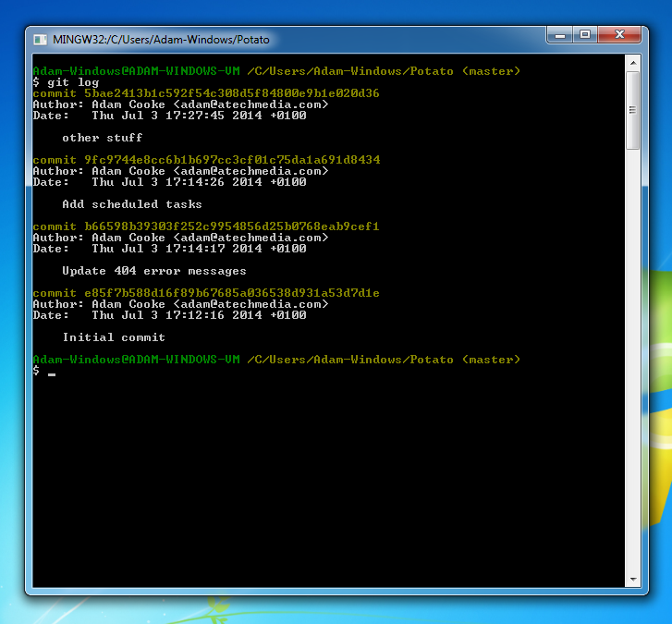Maximize the MINGW32 terminal window
Screen dimensions: 672x624
tap(585, 35)
